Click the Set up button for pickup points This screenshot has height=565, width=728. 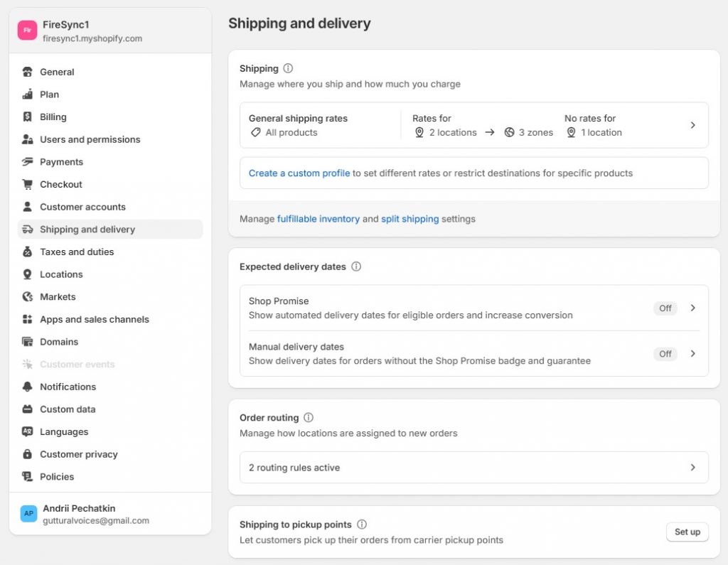[x=687, y=532]
